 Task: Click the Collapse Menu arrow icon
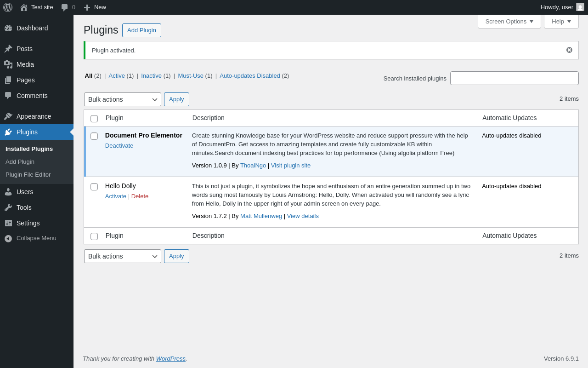pos(8,238)
